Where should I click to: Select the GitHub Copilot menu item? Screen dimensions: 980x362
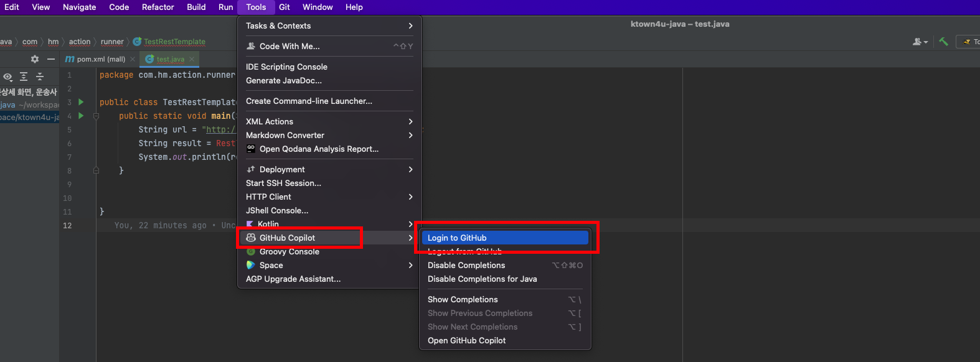coord(329,238)
